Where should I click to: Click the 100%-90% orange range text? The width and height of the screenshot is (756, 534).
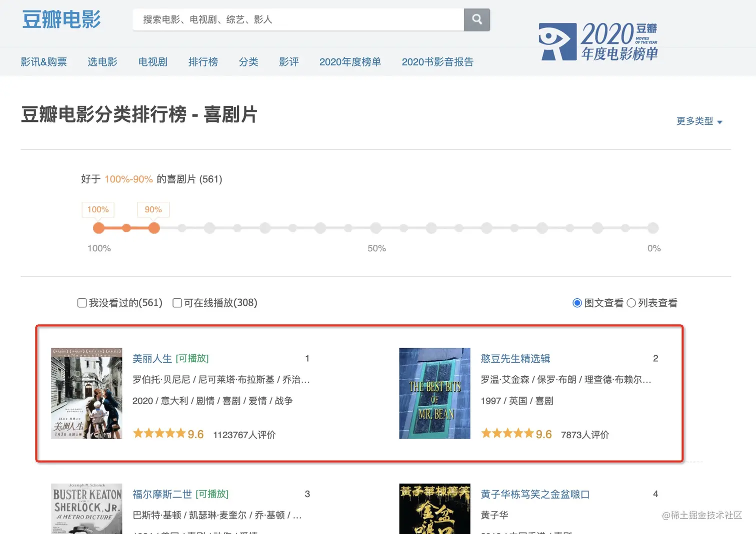pyautogui.click(x=128, y=179)
